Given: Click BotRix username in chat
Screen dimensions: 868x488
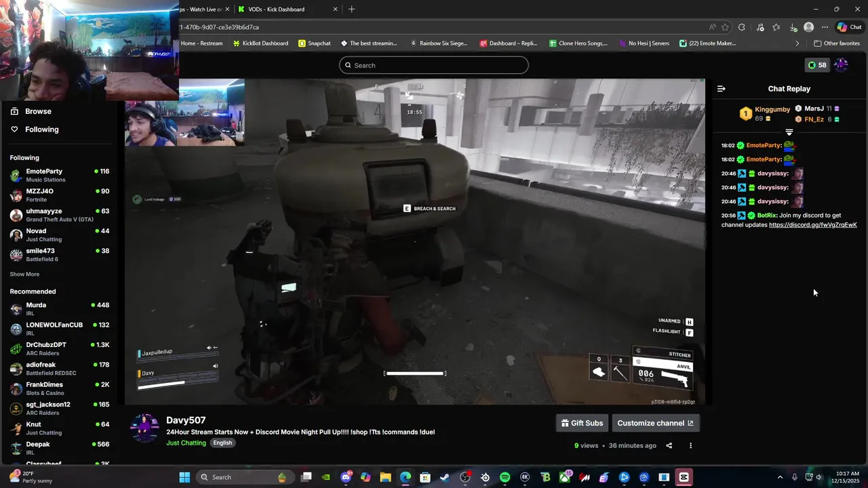Looking at the screenshot, I should [767, 216].
